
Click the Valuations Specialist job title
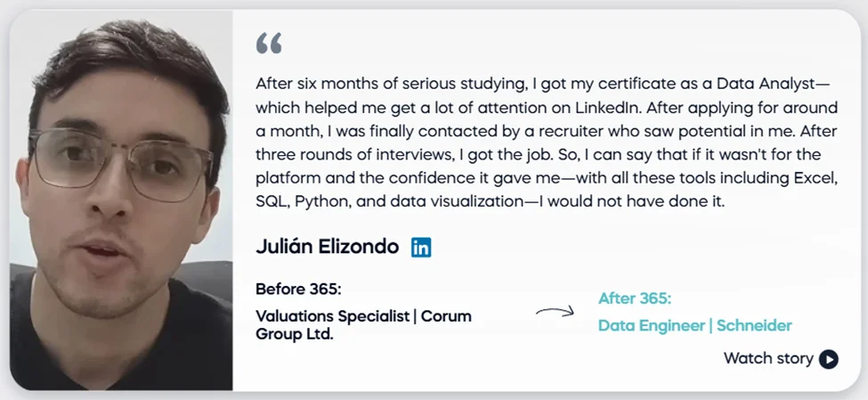click(x=332, y=316)
